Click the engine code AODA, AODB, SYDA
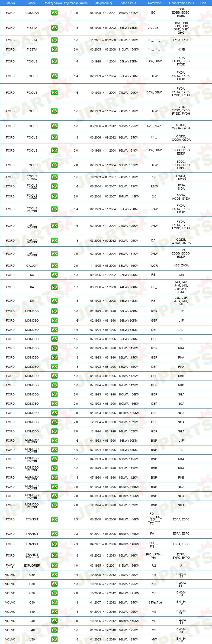Viewport: 212px width, 644px height. click(181, 197)
